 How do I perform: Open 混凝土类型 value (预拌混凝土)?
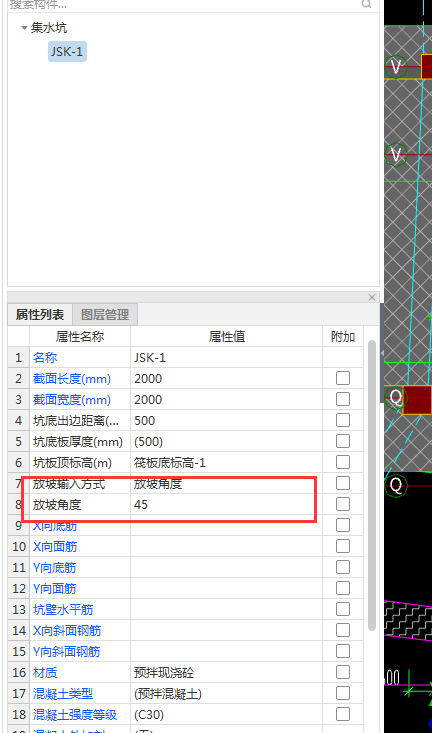pyautogui.click(x=226, y=694)
